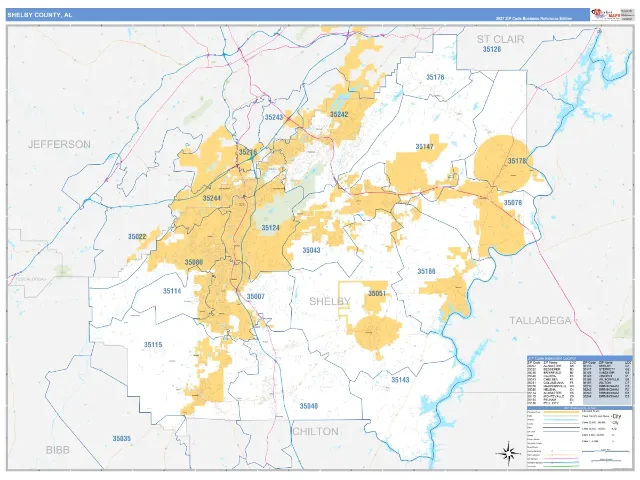Select ZIP code 35007 label

256,297
